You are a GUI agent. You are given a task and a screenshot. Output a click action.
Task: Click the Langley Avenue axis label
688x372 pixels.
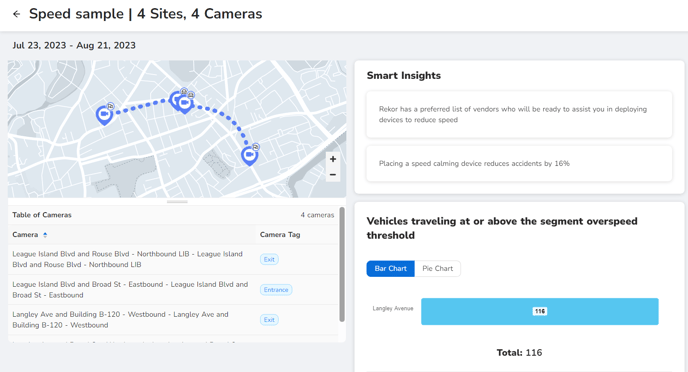click(393, 308)
